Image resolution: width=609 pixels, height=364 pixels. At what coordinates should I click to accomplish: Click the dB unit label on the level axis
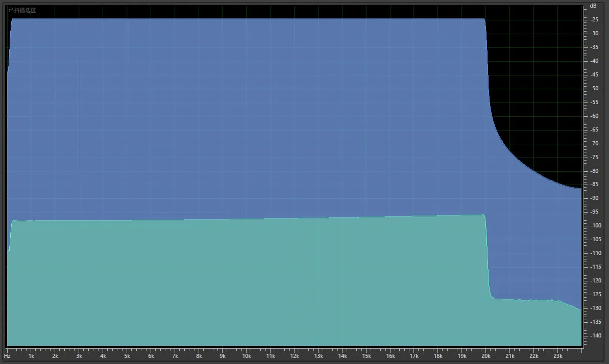(x=593, y=6)
